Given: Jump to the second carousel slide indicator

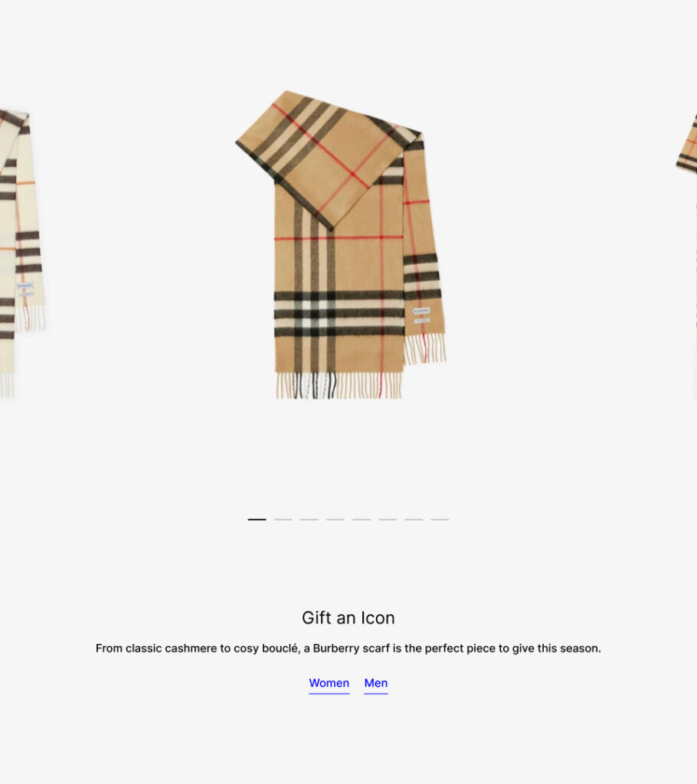Looking at the screenshot, I should point(283,520).
